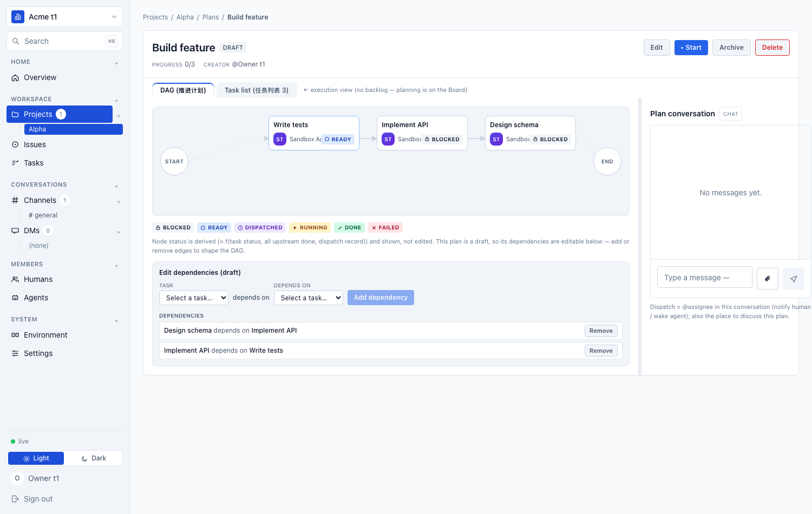Start the Build feature plan
Image resolution: width=812 pixels, height=514 pixels.
(691, 48)
